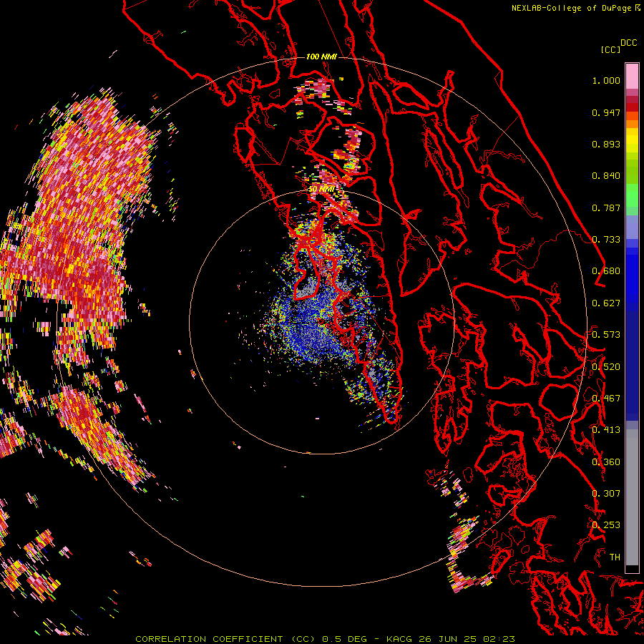Click the 0.680 legend value
The image size is (644, 644).
(606, 271)
